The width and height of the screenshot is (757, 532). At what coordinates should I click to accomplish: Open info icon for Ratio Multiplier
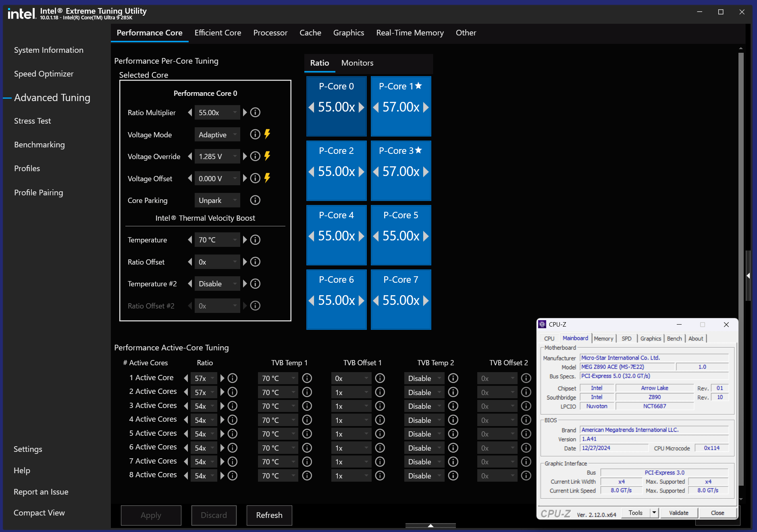255,112
